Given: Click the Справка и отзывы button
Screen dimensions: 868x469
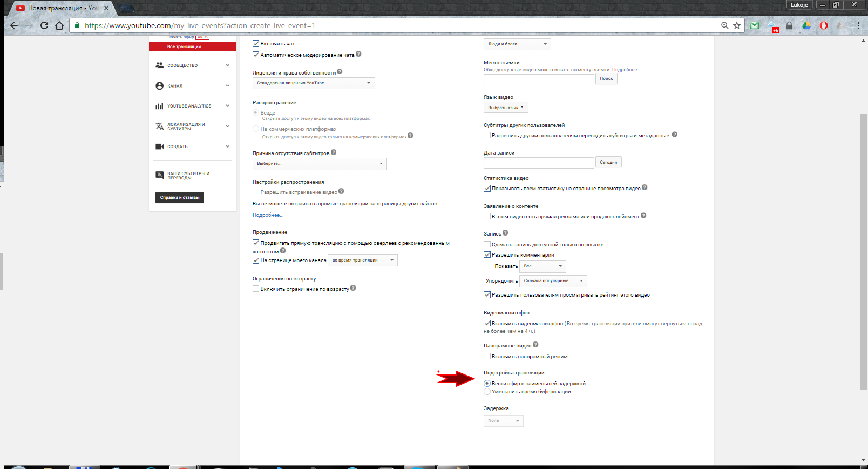Looking at the screenshot, I should point(180,198).
